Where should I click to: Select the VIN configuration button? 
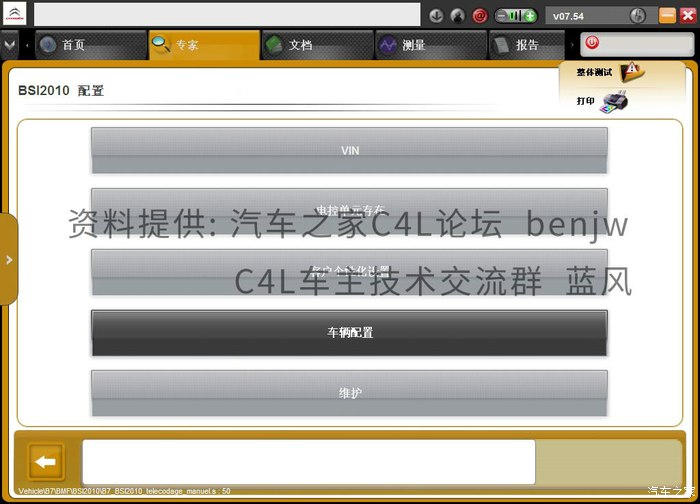[349, 150]
